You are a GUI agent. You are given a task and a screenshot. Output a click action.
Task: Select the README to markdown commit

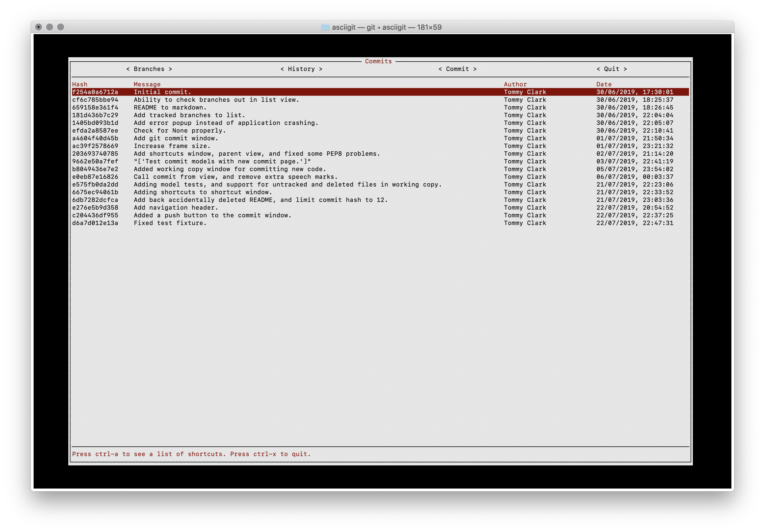(170, 107)
